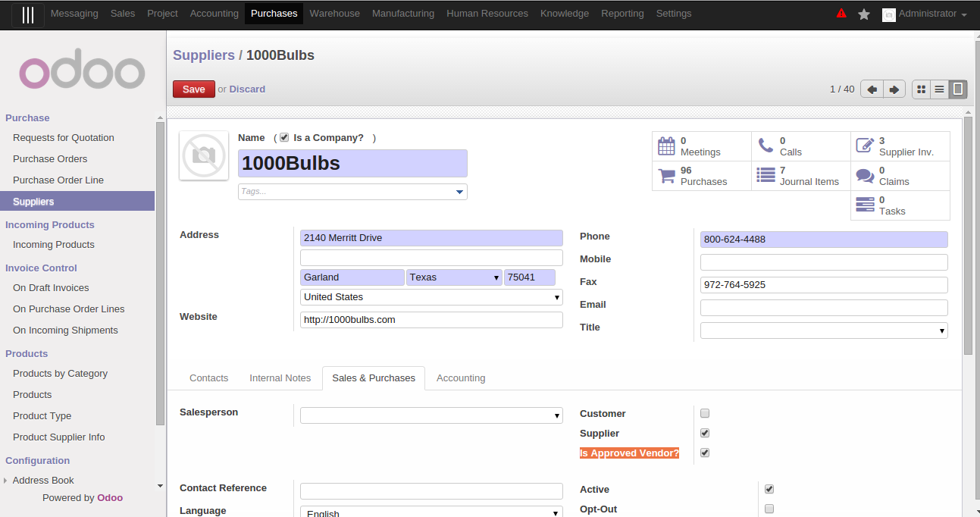Click the Administrator avatar icon
Screen dimensions: 980x517
889,14
